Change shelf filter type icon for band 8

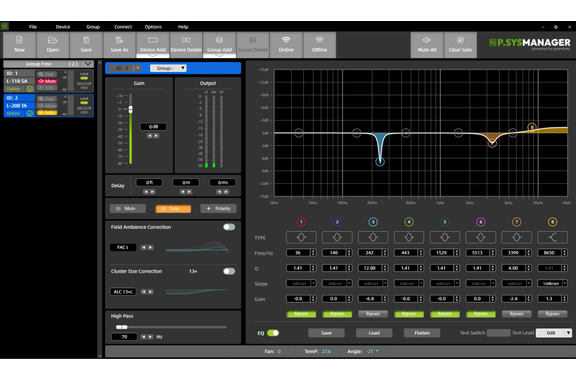[x=552, y=237]
